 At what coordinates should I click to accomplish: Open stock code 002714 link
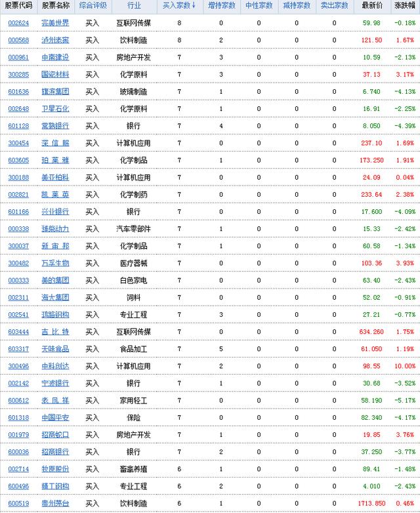tap(18, 469)
